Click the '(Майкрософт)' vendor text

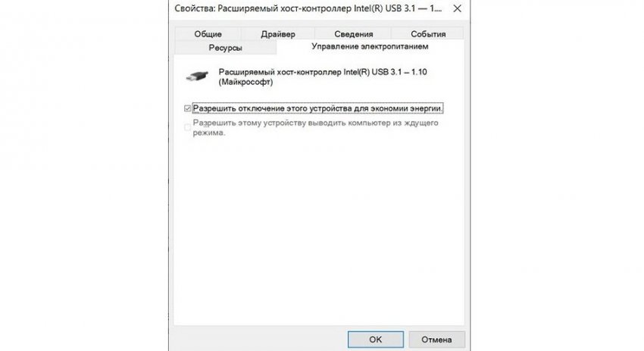[245, 82]
